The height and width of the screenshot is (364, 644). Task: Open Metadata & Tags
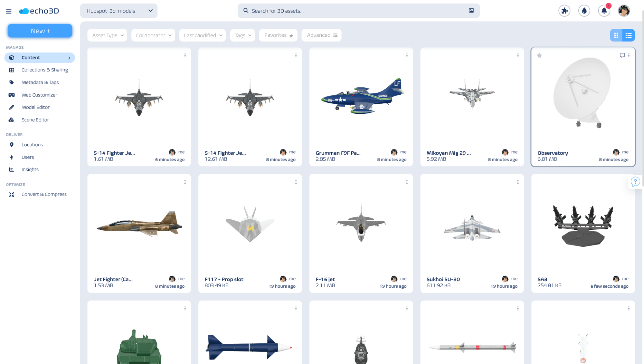click(x=40, y=82)
